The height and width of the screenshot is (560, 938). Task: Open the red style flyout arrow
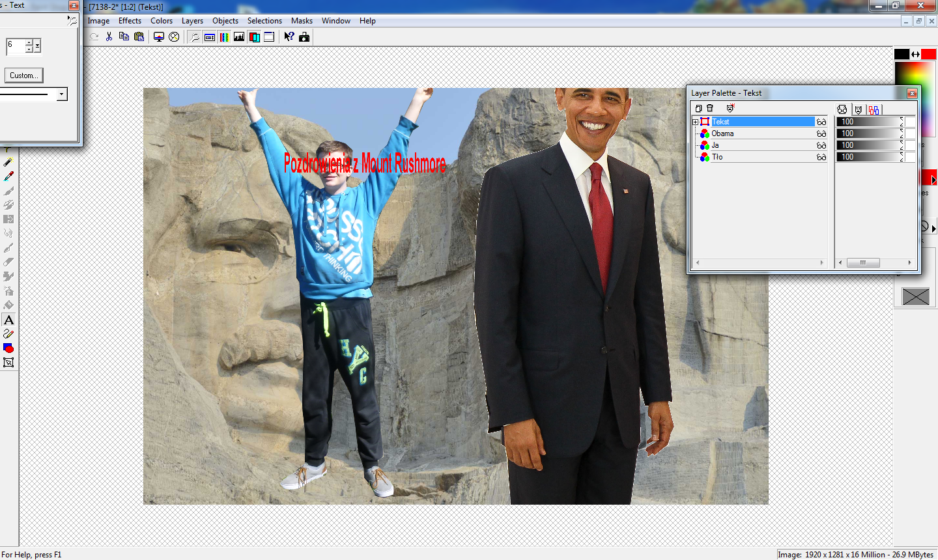coord(933,180)
